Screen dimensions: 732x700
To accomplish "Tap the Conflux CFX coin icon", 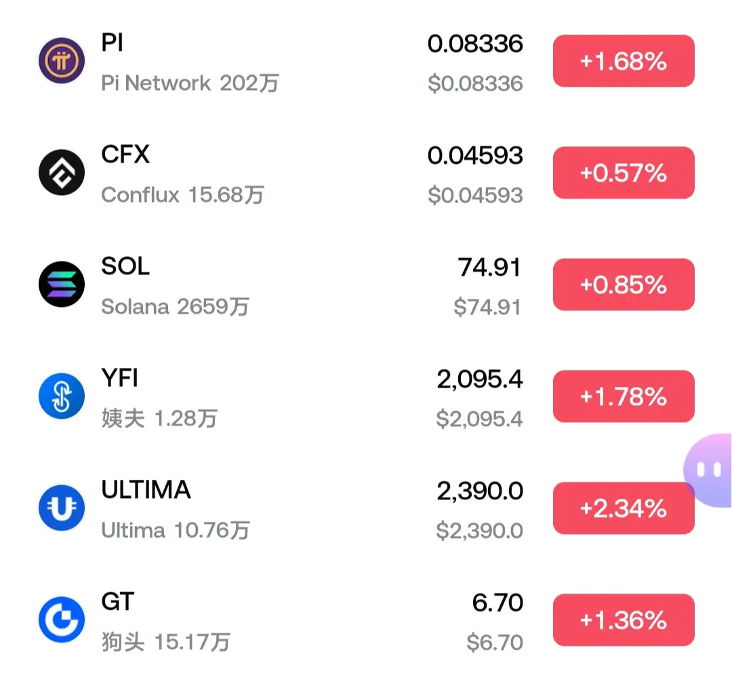I will click(62, 172).
